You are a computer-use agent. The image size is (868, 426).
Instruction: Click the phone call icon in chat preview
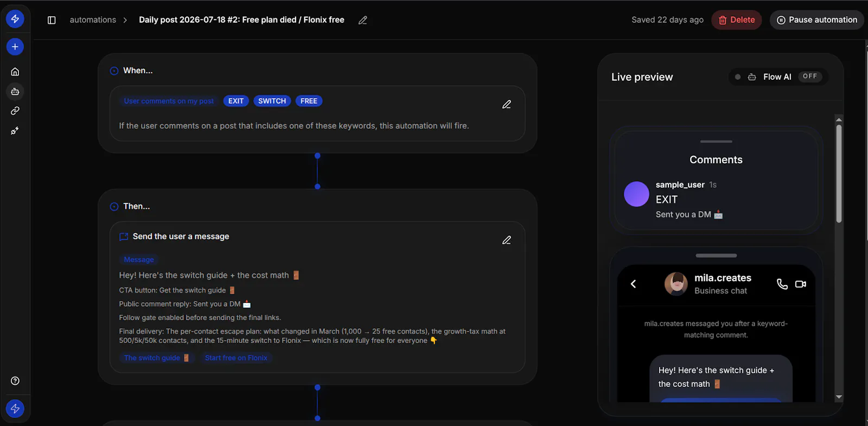point(782,284)
